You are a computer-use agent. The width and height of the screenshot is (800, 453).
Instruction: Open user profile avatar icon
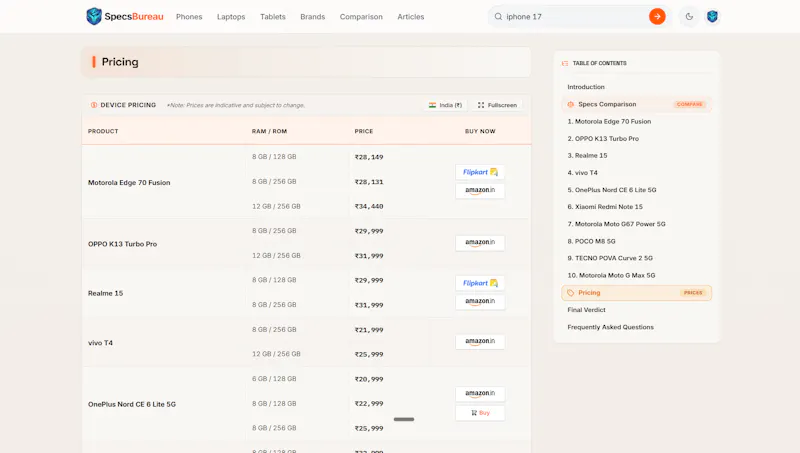[712, 16]
